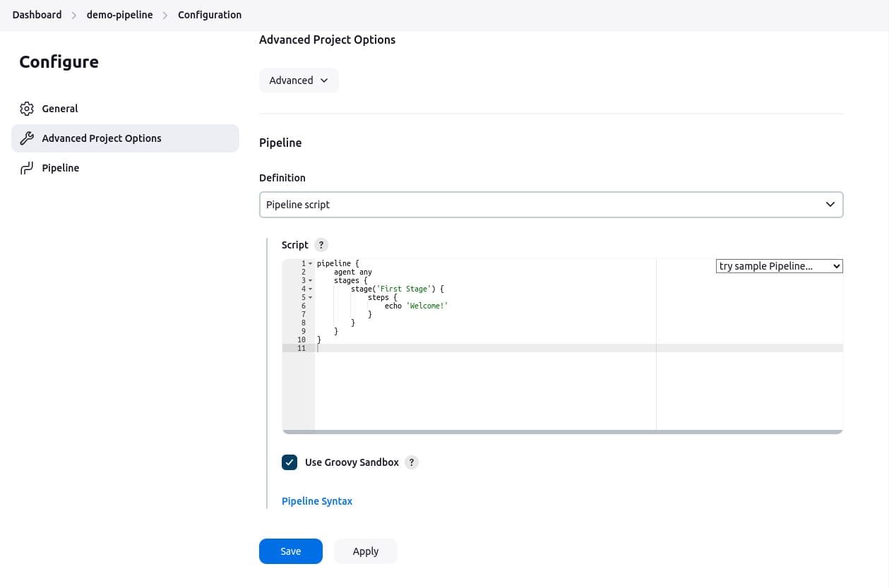Click the Use Groovy Sandbox label
Screen dimensions: 889x588
point(352,462)
